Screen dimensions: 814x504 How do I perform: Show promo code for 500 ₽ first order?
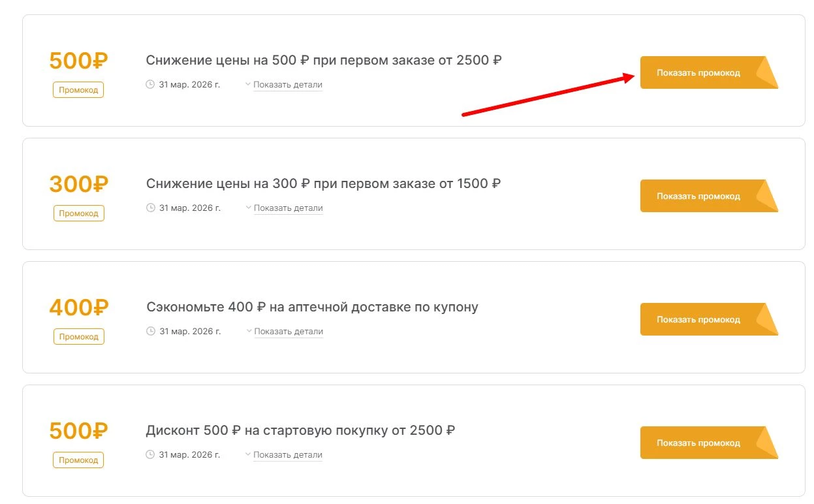pyautogui.click(x=698, y=72)
